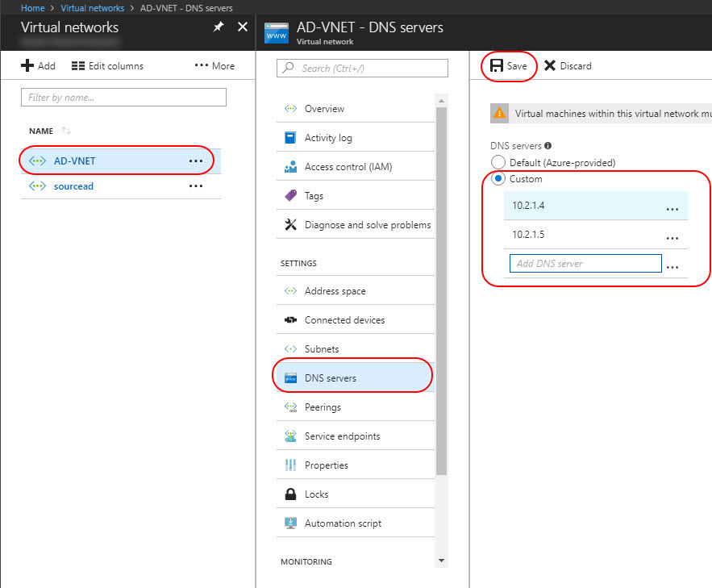
Task: Click the Subnets icon
Action: point(290,349)
